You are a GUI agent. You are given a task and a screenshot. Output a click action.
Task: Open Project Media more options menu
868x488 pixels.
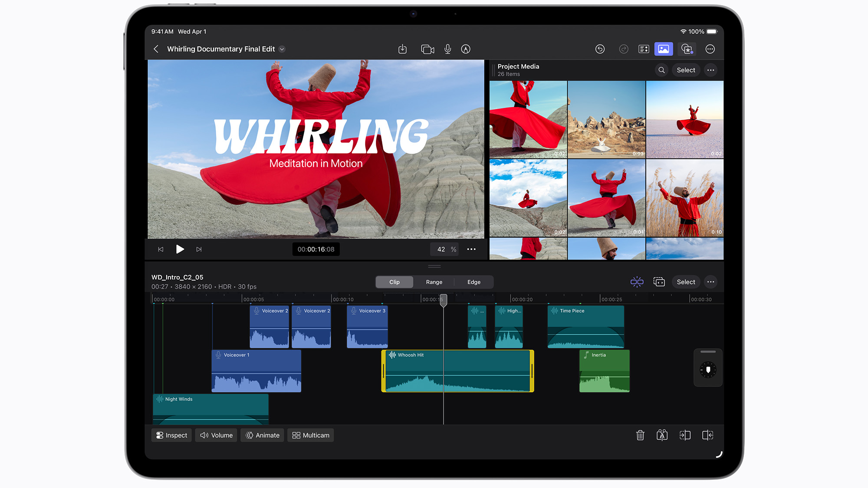click(710, 70)
